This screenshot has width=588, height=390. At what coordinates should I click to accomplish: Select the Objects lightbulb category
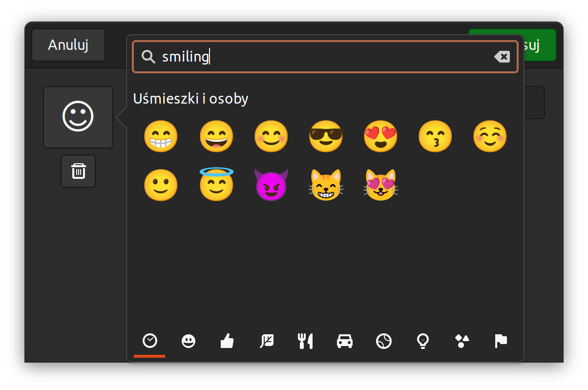[423, 341]
